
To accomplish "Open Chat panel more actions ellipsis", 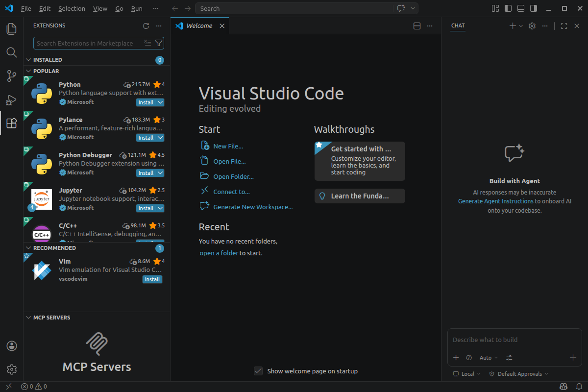I will point(545,26).
